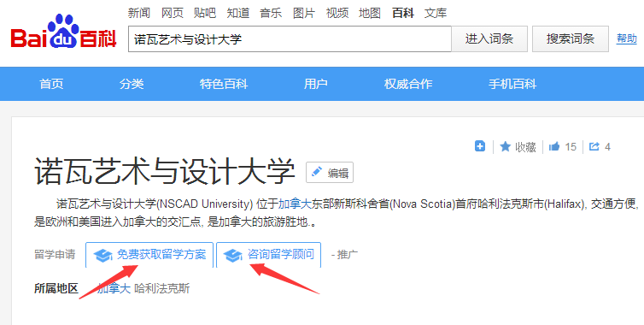
Task: Click the graduation cap icon on 咨询留学顾问
Action: click(233, 255)
